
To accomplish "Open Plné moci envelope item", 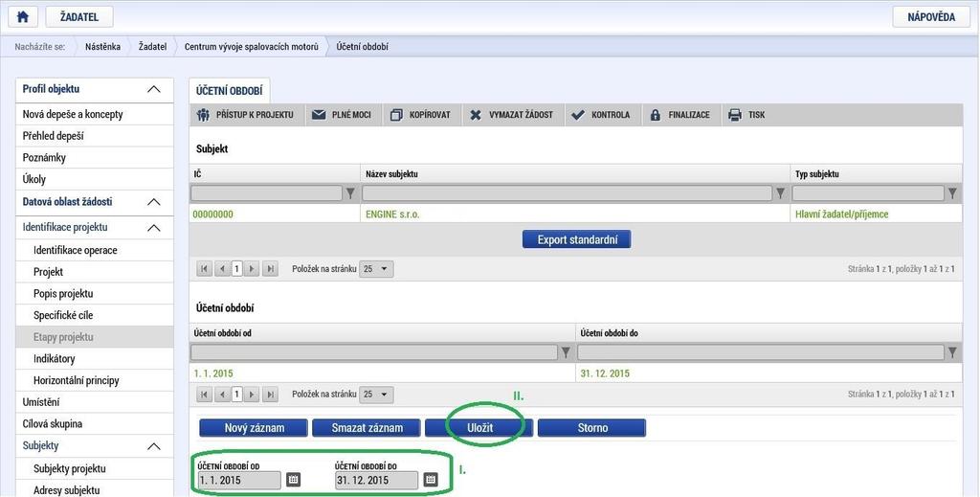I will 319,115.
